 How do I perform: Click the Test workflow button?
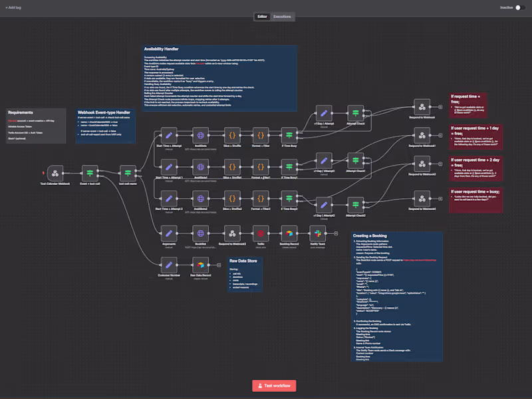(275, 385)
